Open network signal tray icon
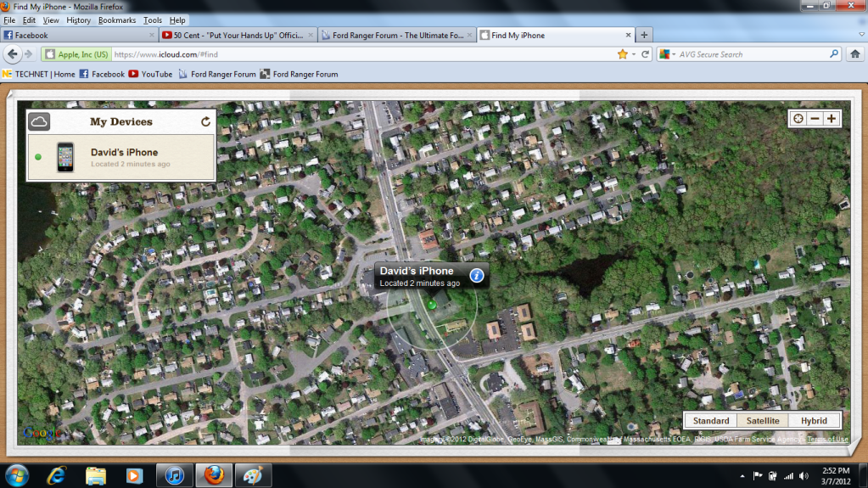868x488 pixels. [x=788, y=476]
